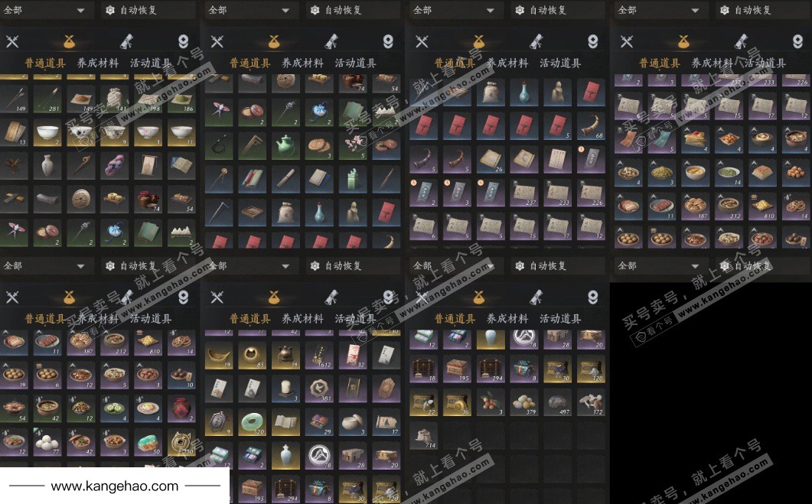
Task: Click the empty slot beside the 714 bag
Action: tap(457, 436)
